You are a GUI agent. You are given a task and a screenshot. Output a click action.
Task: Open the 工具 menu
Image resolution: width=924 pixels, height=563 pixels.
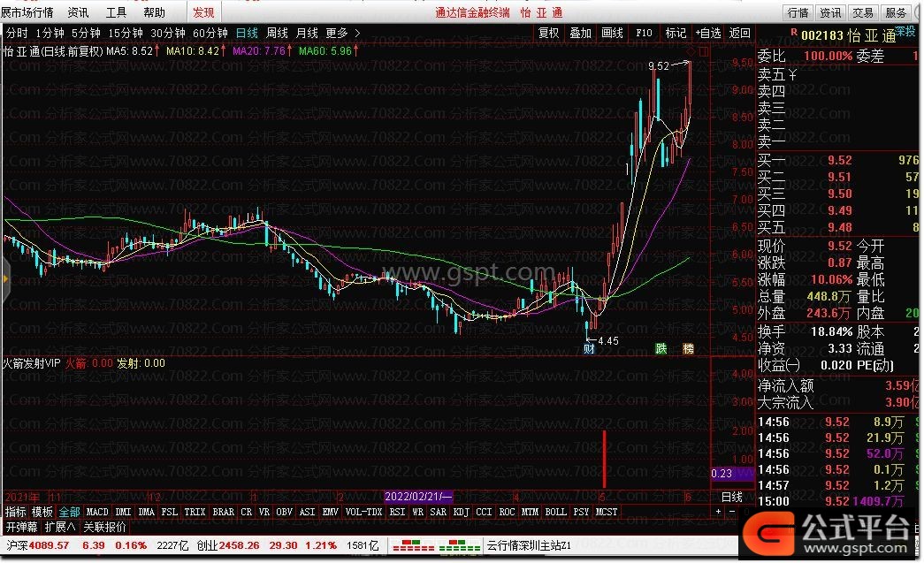[x=116, y=12]
